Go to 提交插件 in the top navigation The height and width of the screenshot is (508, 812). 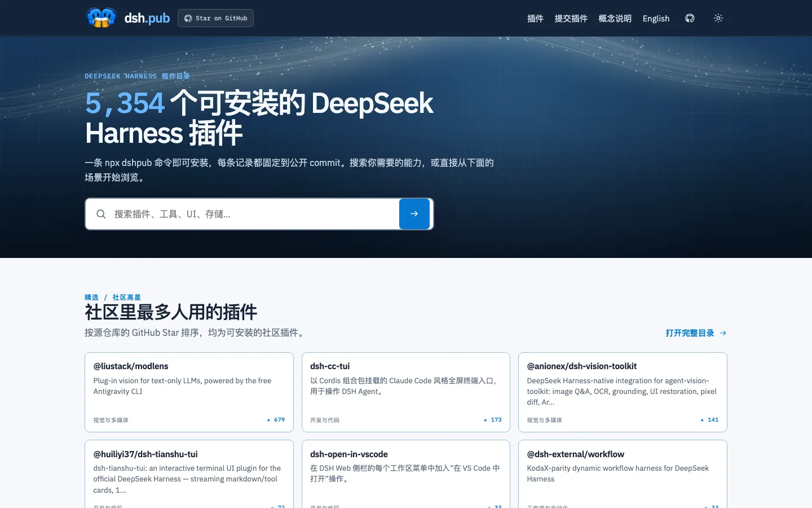571,19
